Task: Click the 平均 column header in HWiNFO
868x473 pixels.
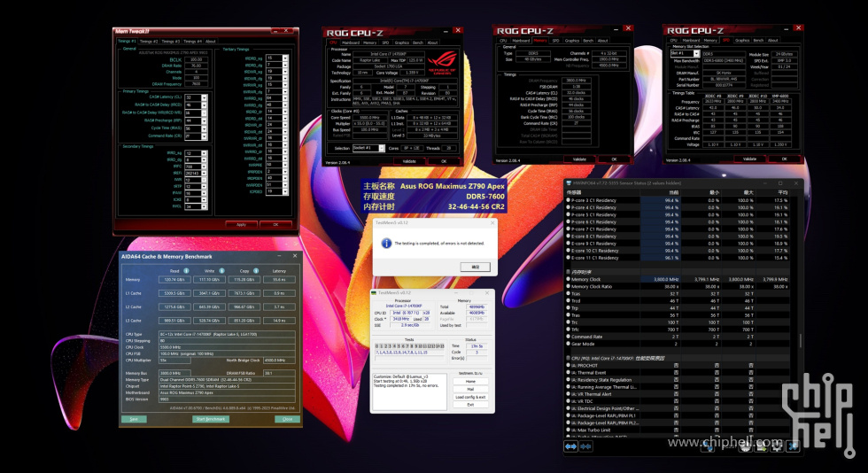Action: pyautogui.click(x=781, y=192)
